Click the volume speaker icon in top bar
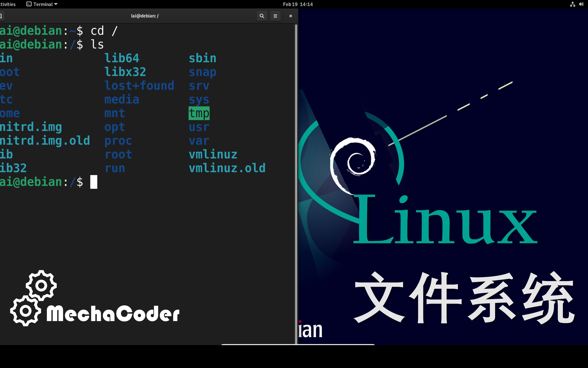This screenshot has height=368, width=588. click(x=581, y=4)
